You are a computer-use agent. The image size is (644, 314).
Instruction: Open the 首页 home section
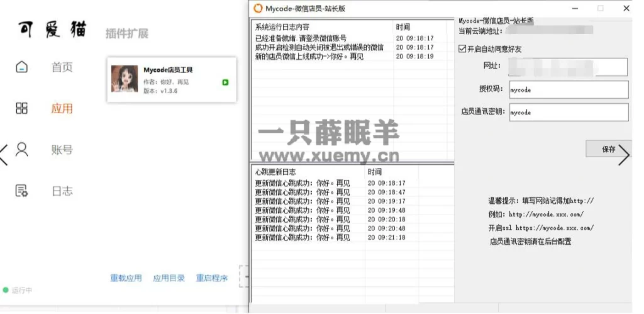coord(62,67)
